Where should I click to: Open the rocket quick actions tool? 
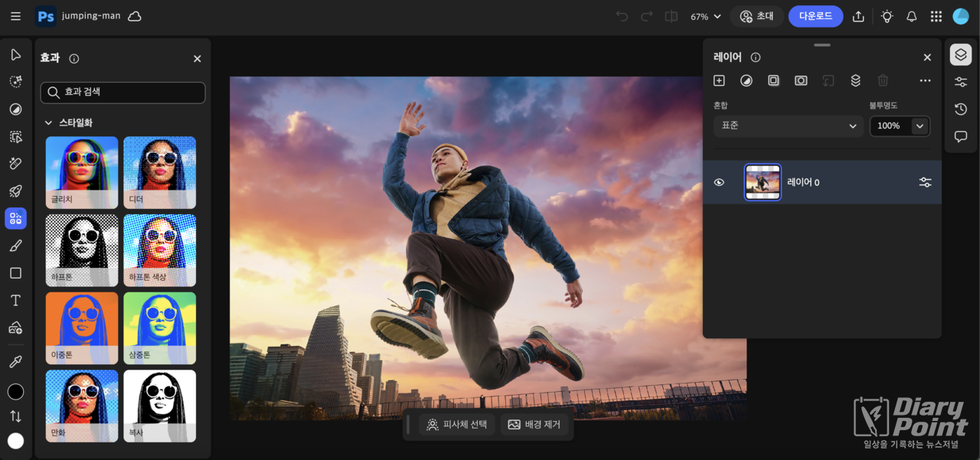coord(15,191)
